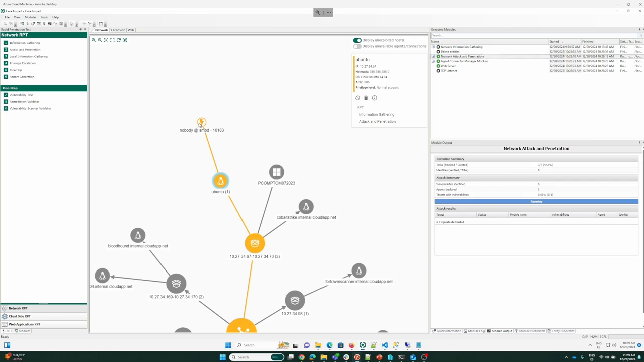
Task: Select the Web Server module row
Action: point(536,66)
